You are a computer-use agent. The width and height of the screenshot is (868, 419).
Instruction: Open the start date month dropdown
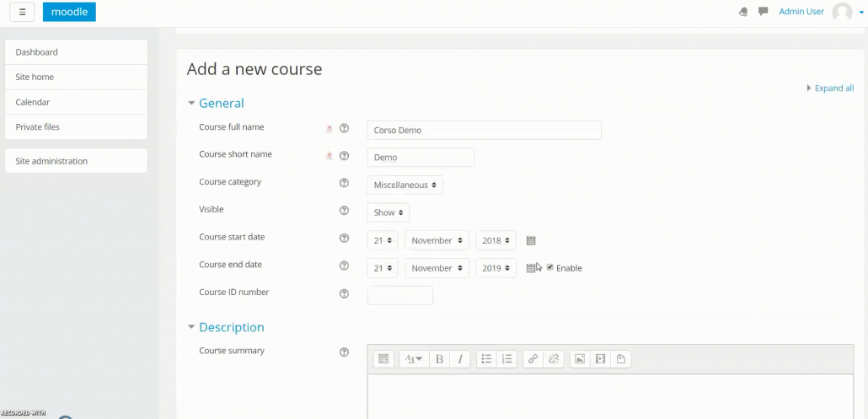(437, 240)
